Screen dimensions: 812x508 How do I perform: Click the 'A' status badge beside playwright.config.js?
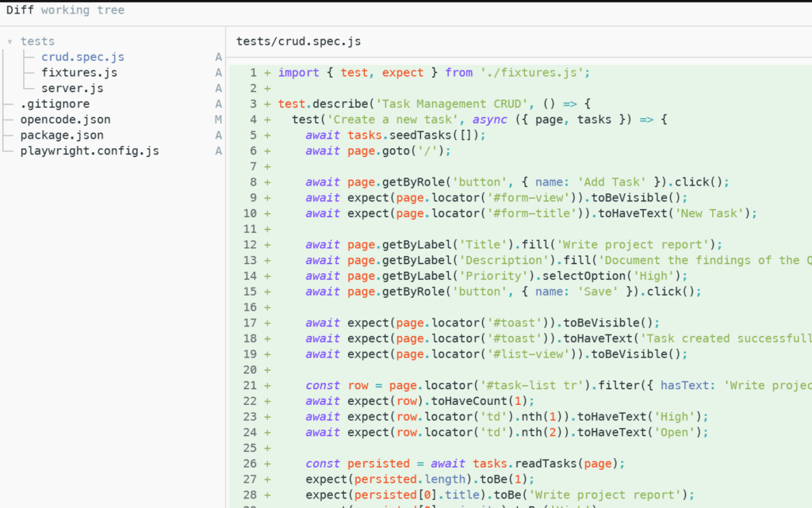tap(219, 151)
